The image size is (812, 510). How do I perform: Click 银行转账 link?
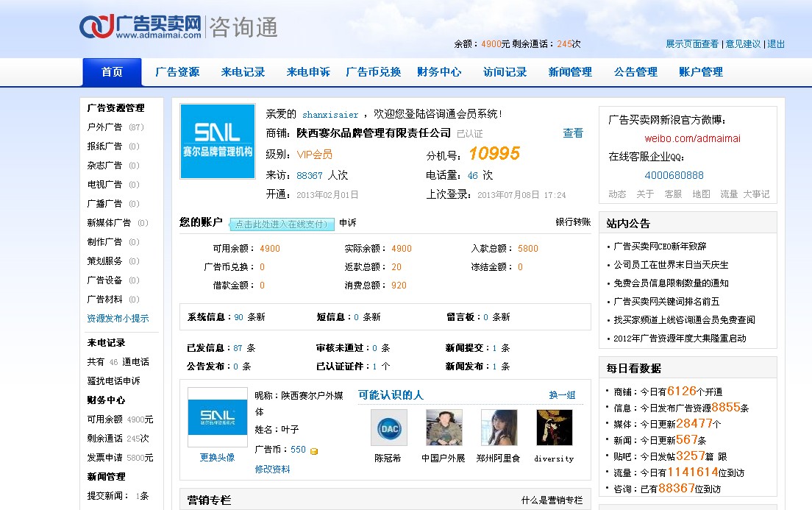coord(573,222)
